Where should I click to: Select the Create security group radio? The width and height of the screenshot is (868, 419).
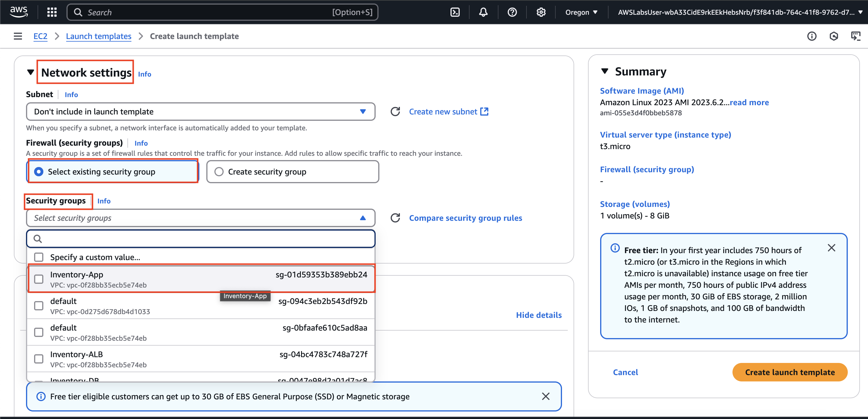[x=219, y=172]
